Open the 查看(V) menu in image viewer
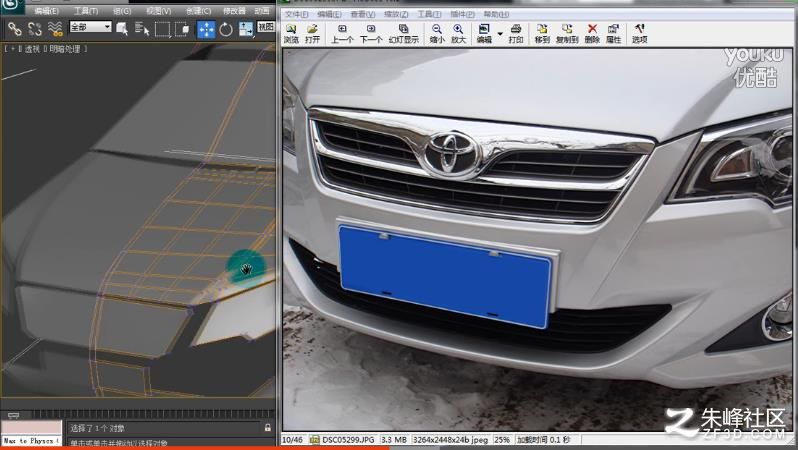This screenshot has width=798, height=450. pos(363,14)
